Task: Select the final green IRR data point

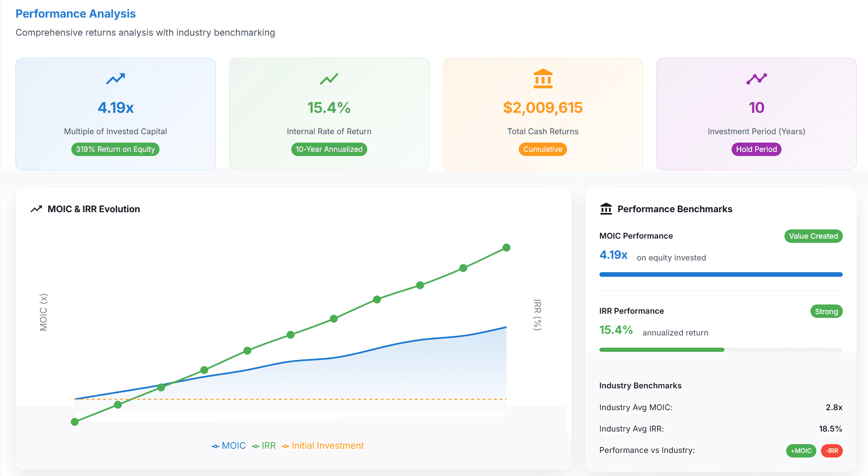Action: 506,247
